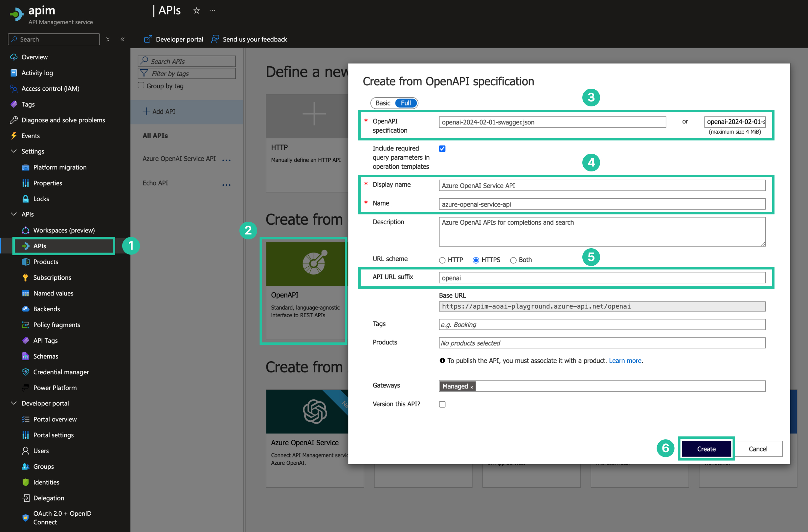Toggle Include required query parameters checkbox
The height and width of the screenshot is (532, 808).
442,149
